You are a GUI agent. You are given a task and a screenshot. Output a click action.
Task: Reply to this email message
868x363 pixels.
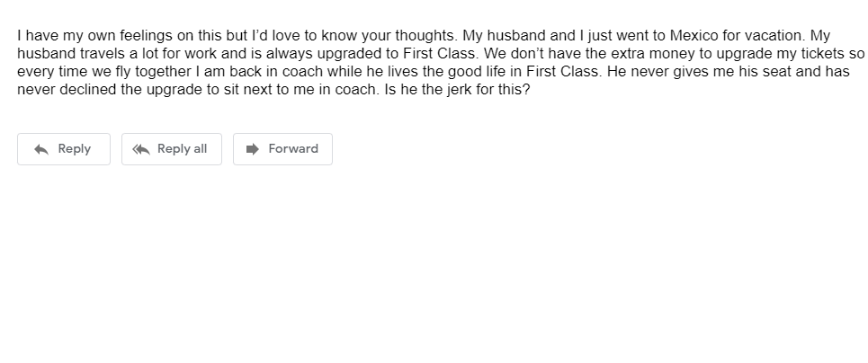coord(64,149)
